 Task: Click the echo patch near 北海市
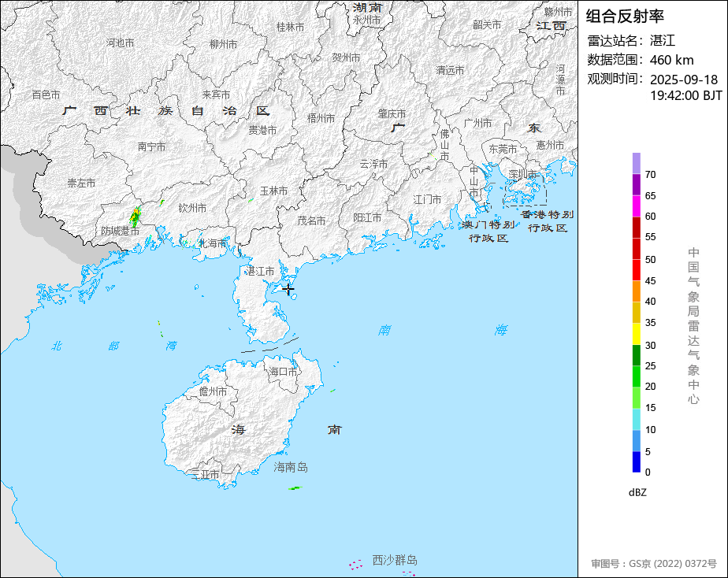[x=188, y=242]
